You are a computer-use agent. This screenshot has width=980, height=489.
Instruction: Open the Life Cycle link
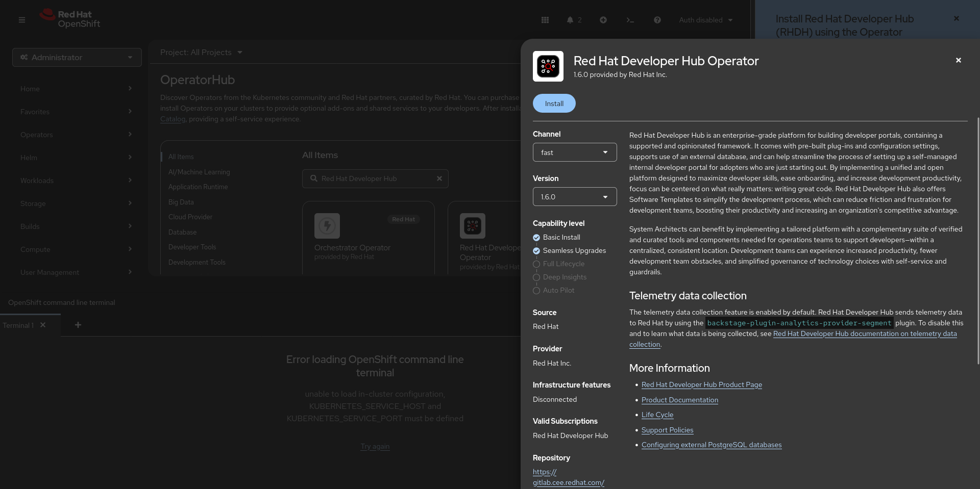(657, 415)
